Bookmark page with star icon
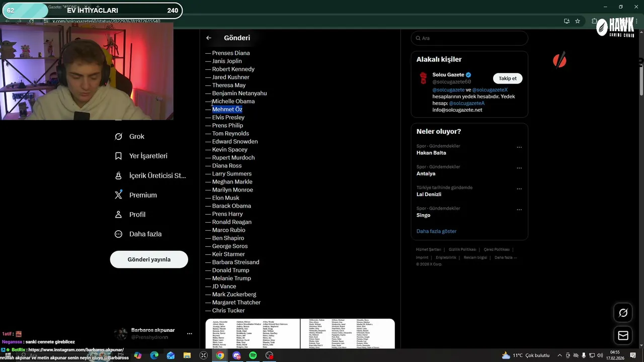The height and width of the screenshot is (362, 644). pyautogui.click(x=578, y=21)
